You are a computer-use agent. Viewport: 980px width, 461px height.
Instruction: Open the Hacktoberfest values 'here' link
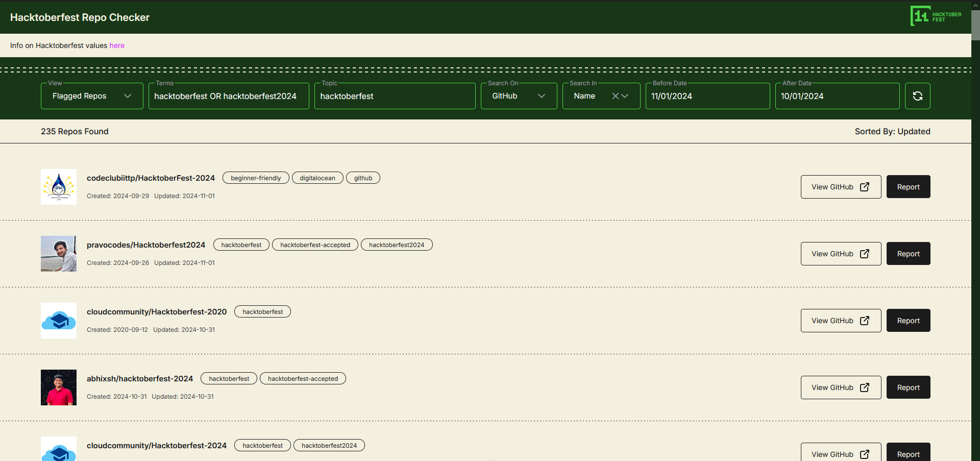pos(117,45)
